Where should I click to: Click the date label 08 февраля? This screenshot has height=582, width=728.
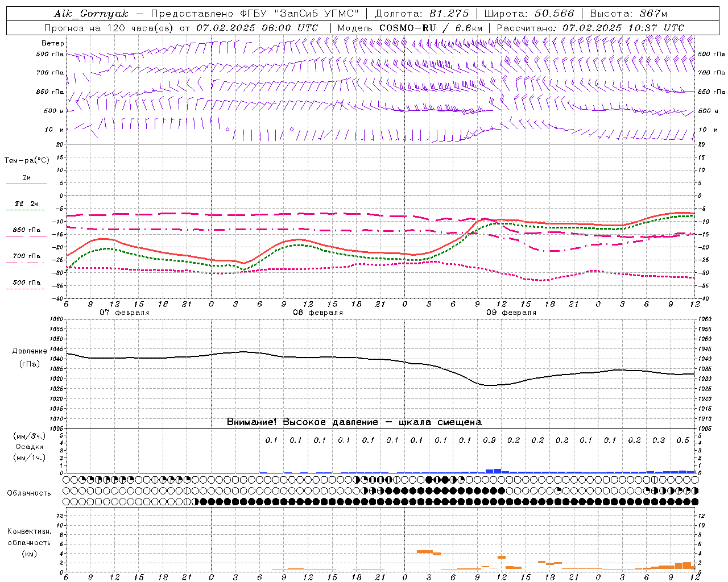[318, 313]
